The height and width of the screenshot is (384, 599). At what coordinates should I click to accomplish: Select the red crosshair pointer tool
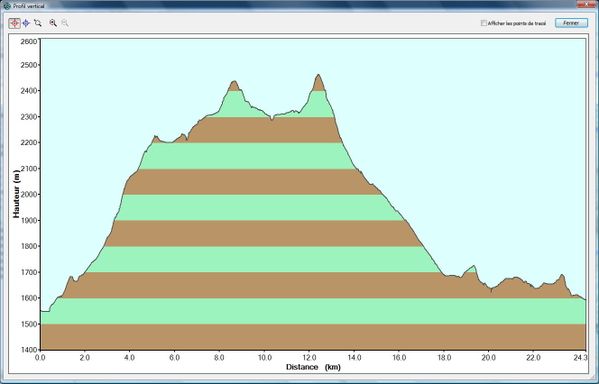tap(15, 23)
